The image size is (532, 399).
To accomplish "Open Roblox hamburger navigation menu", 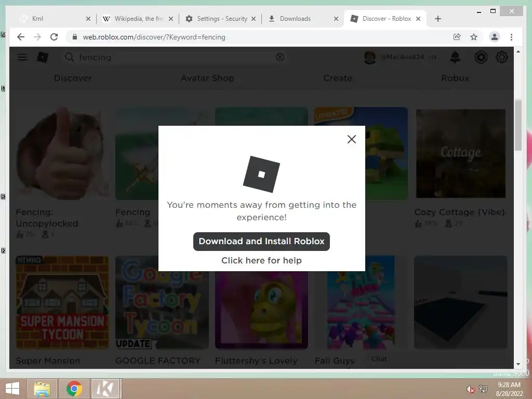I will pyautogui.click(x=22, y=57).
